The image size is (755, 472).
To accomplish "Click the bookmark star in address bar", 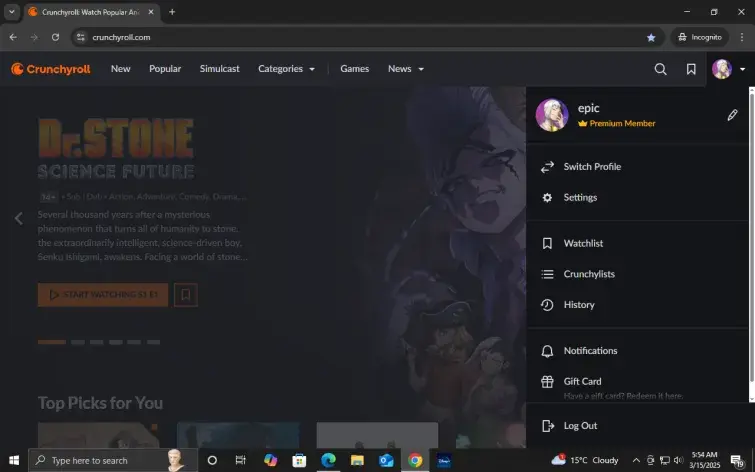I will (651, 37).
